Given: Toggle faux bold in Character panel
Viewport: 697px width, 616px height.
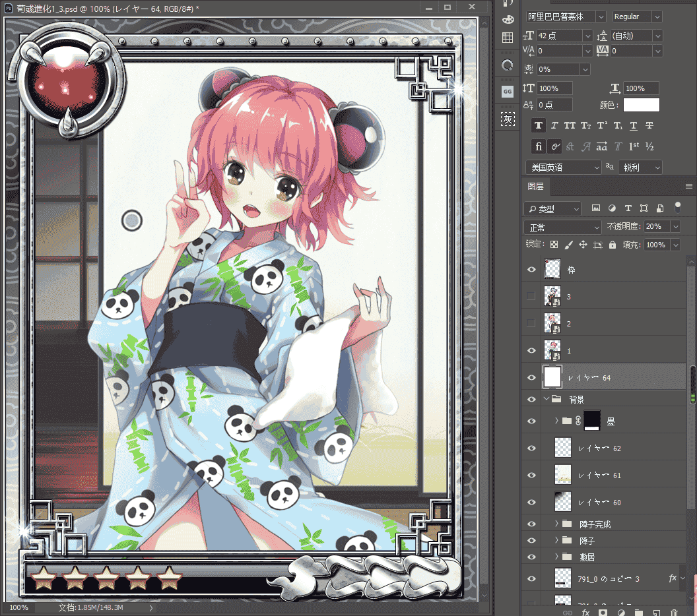Looking at the screenshot, I should point(539,125).
